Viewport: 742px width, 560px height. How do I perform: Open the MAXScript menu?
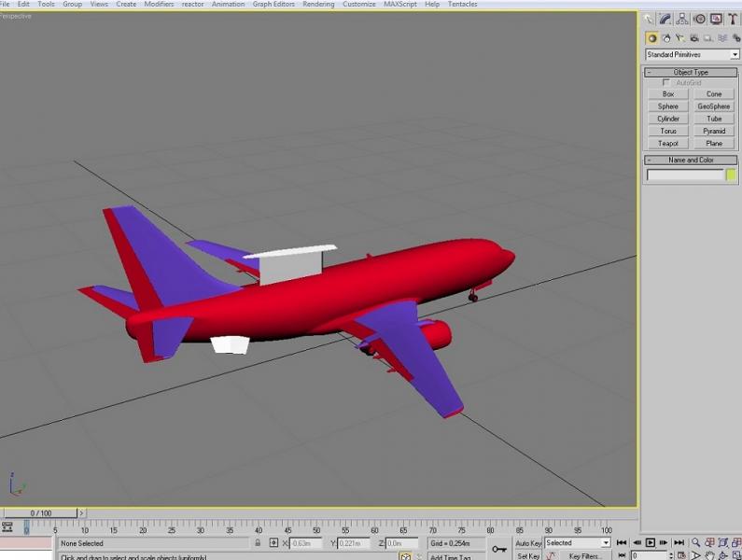point(400,4)
